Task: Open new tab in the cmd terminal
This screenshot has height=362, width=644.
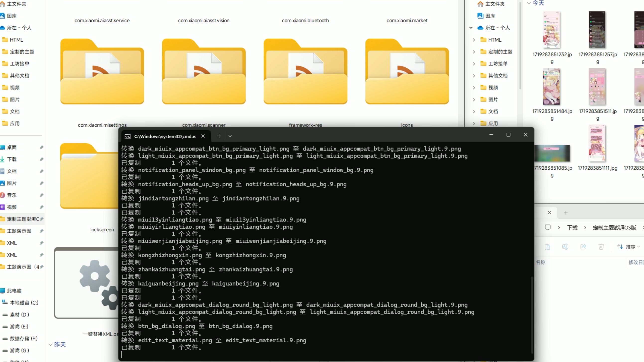Action: pyautogui.click(x=219, y=136)
